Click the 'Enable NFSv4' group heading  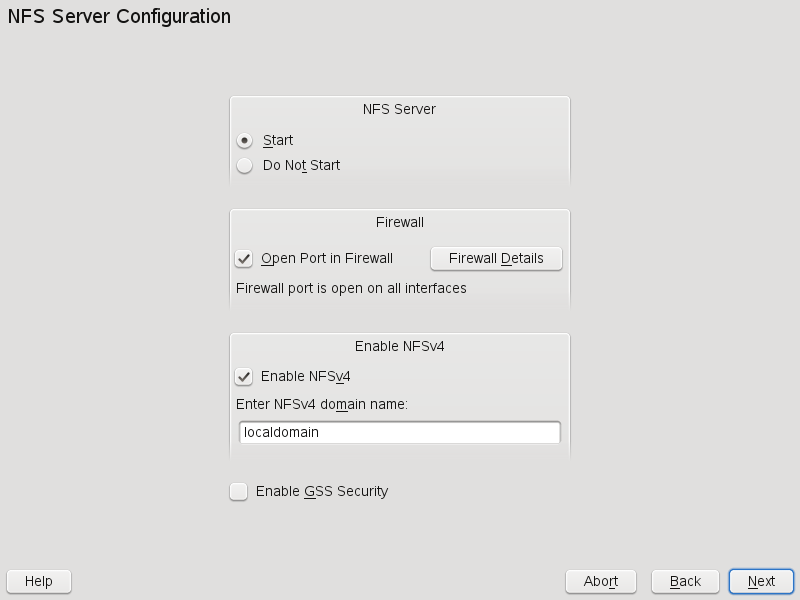[399, 346]
